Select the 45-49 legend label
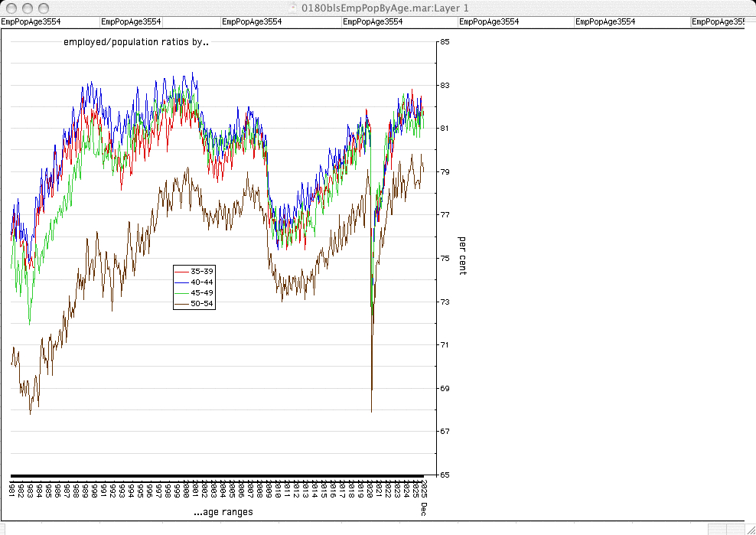This screenshot has width=756, height=535. pyautogui.click(x=202, y=293)
